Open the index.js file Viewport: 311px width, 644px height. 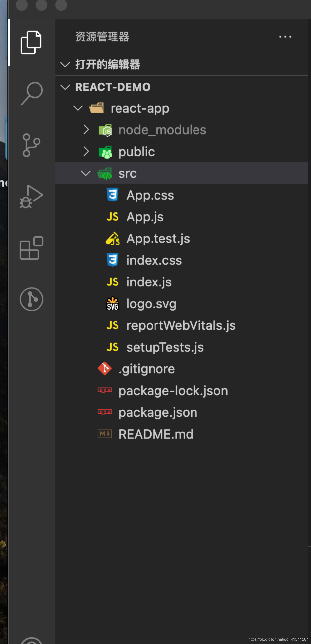pyautogui.click(x=149, y=282)
